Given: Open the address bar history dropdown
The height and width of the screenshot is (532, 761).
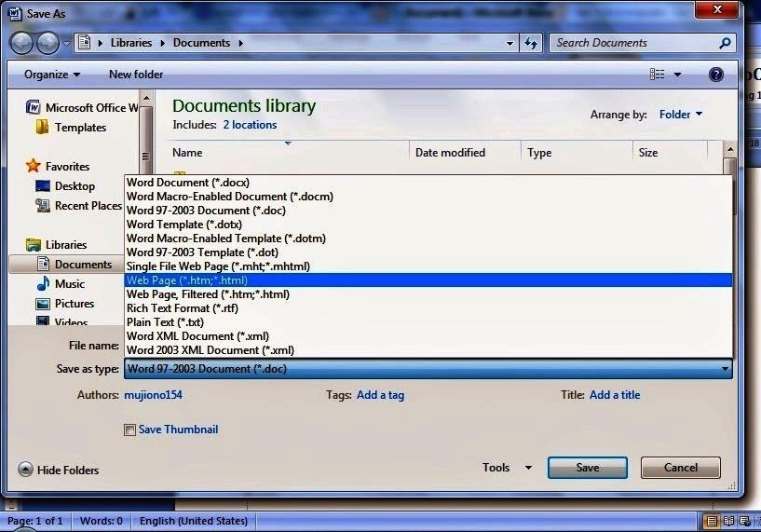Looking at the screenshot, I should click(x=510, y=43).
